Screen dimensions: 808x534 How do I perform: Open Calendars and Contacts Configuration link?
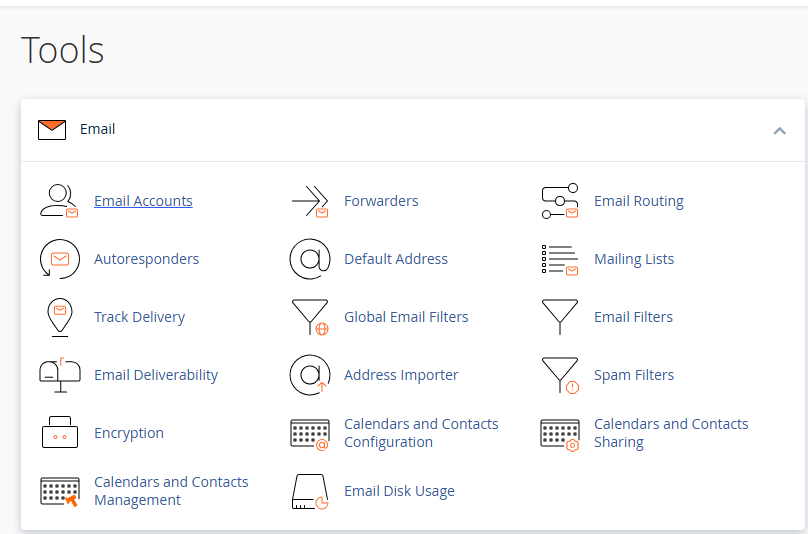coord(421,433)
